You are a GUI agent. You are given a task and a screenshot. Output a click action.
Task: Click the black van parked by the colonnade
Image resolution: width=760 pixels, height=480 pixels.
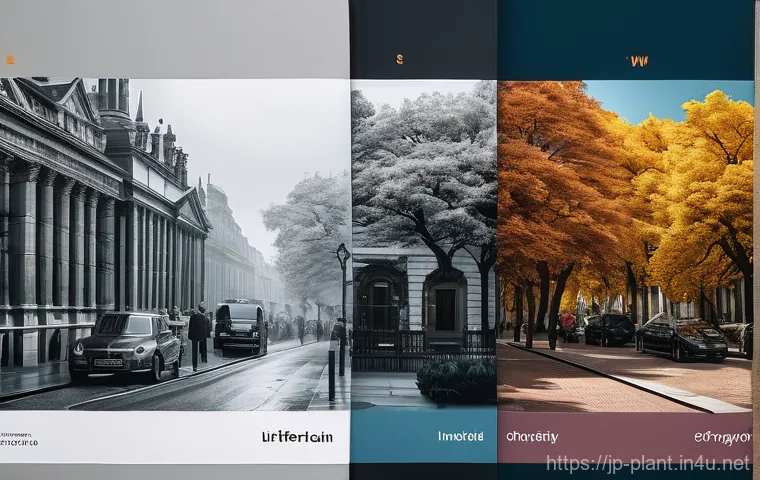(240, 327)
